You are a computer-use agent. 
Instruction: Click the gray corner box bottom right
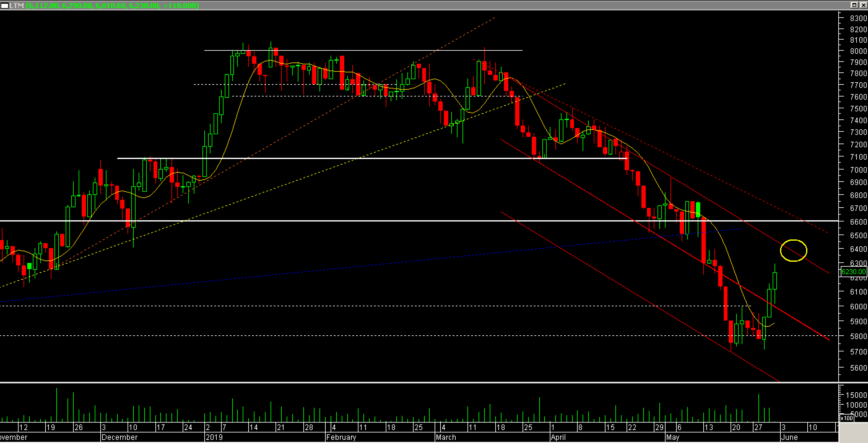click(853, 432)
